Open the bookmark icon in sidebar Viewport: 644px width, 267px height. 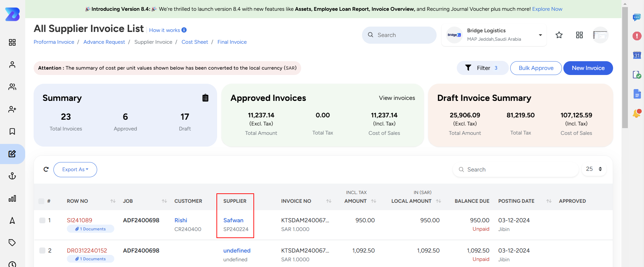(x=12, y=131)
